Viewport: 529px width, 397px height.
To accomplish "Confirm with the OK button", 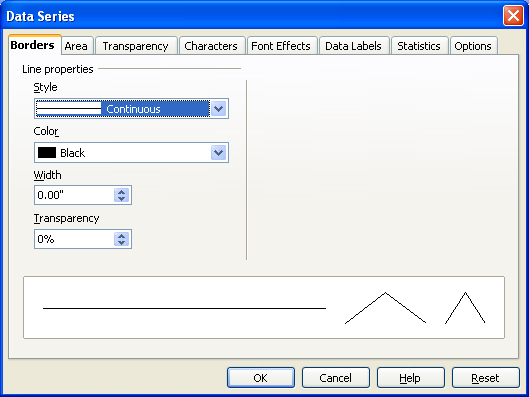I will pyautogui.click(x=261, y=378).
